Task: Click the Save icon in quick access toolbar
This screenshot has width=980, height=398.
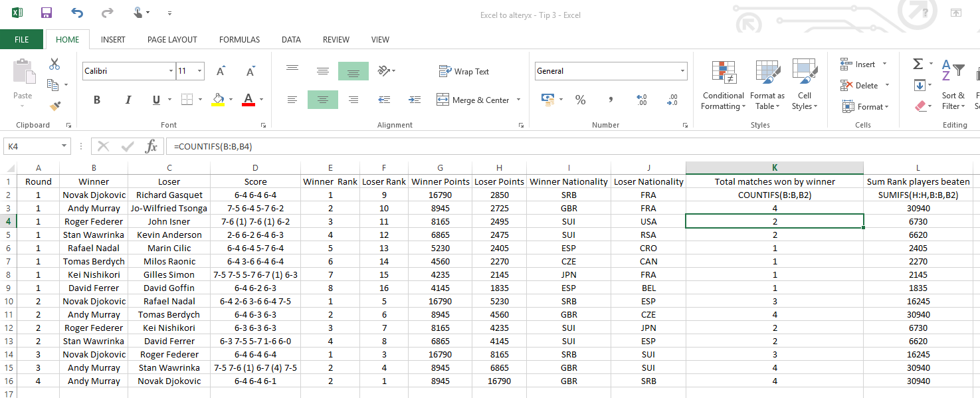Action: [47, 13]
